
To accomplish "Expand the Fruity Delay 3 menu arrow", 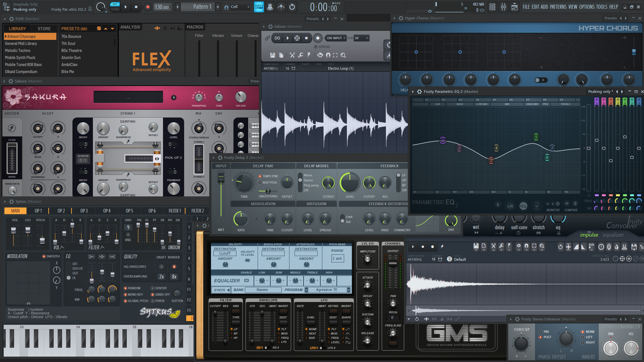I will coord(214,158).
